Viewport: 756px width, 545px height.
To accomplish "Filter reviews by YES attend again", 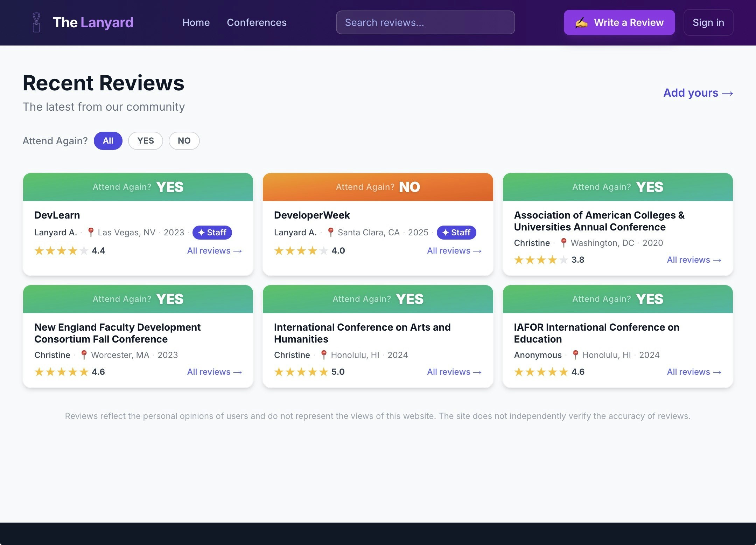I will click(146, 141).
